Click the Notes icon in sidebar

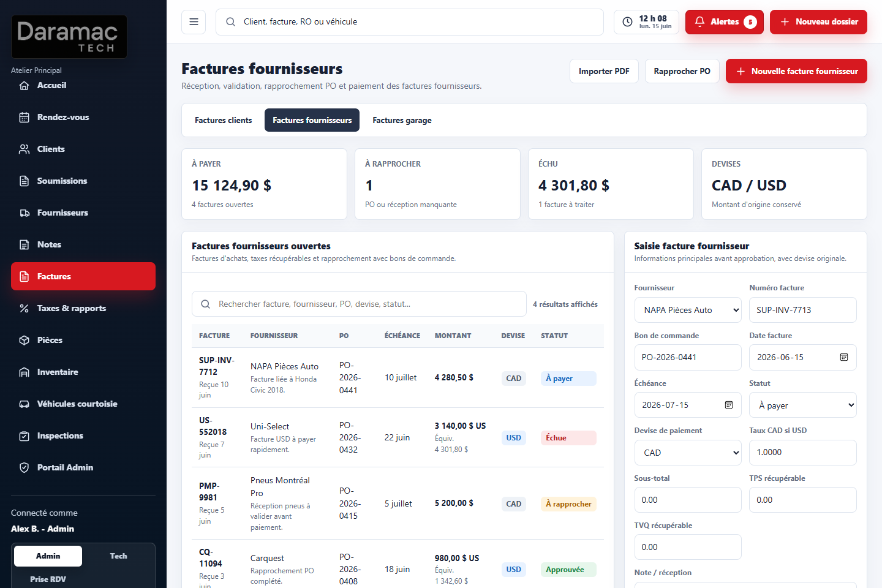pyautogui.click(x=24, y=245)
